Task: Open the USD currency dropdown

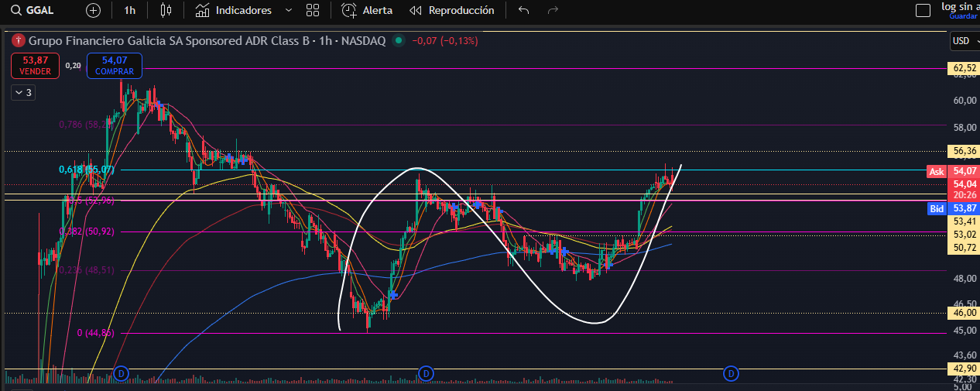Action: (x=963, y=41)
